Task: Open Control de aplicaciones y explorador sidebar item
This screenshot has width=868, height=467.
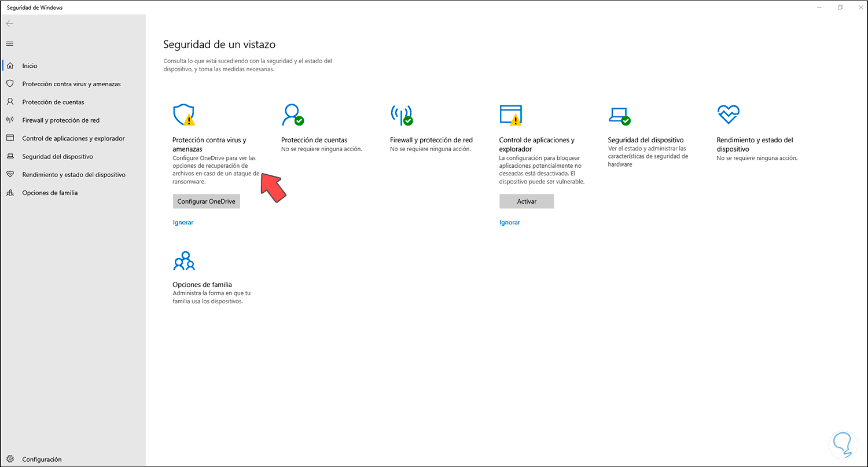Action: (73, 138)
